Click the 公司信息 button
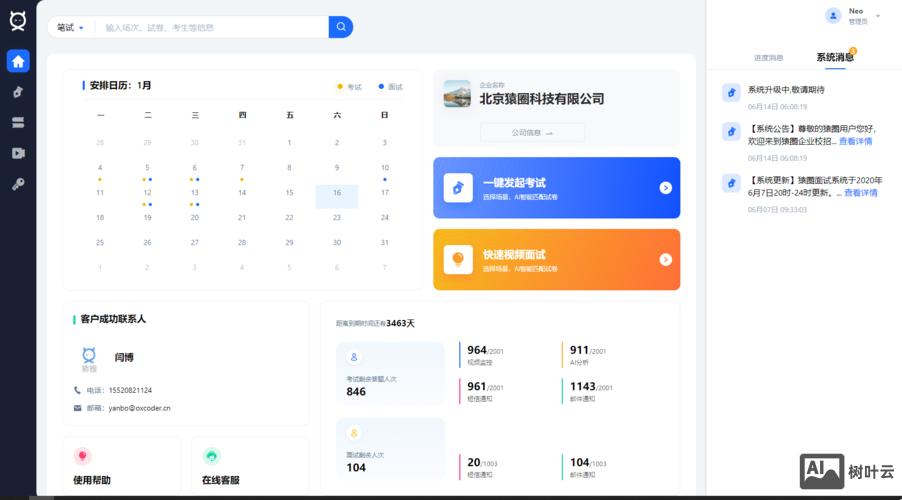The width and height of the screenshot is (902, 500). coord(532,132)
